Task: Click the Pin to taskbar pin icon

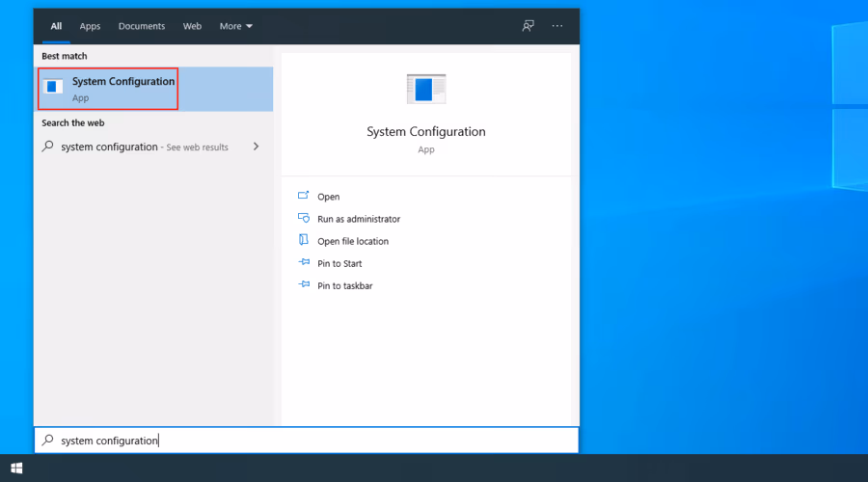Action: pos(304,284)
